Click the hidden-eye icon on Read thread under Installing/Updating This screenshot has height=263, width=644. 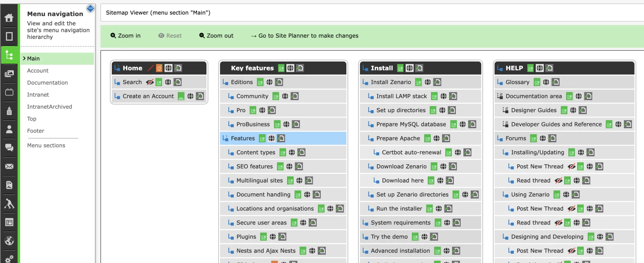tap(559, 181)
